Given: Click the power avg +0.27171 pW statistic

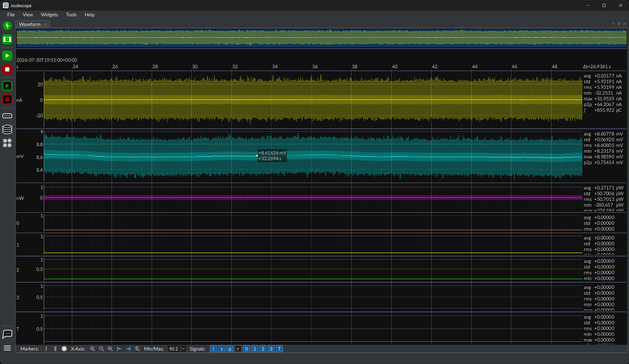Looking at the screenshot, I should click(x=604, y=188).
